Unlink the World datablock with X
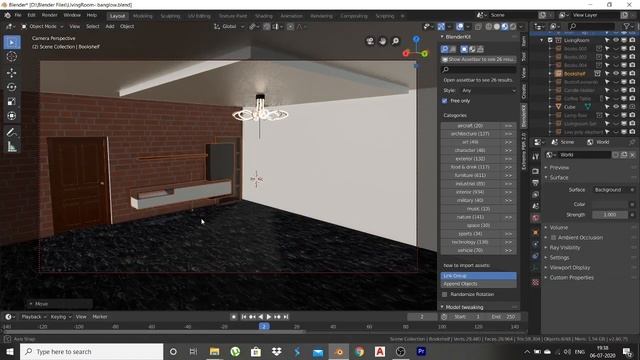This screenshot has height=360, width=640. (x=632, y=155)
